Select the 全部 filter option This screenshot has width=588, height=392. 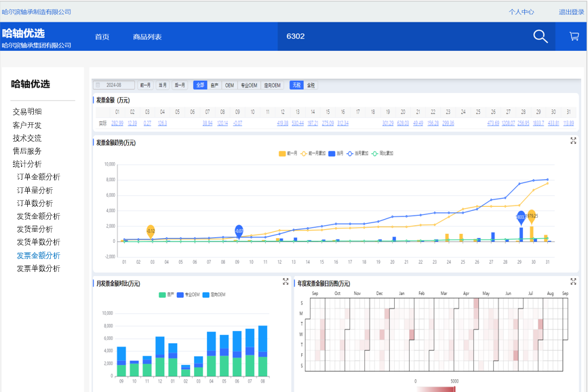pyautogui.click(x=200, y=85)
